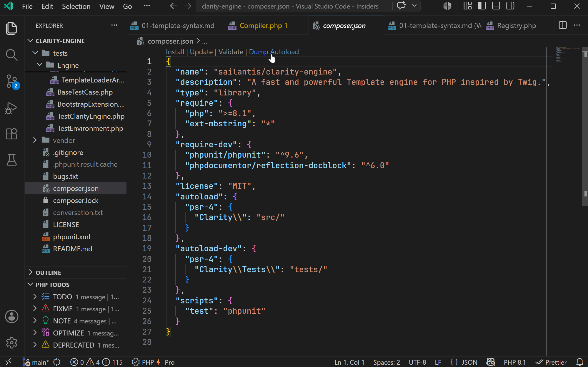Toggle the bottom panel

click(x=496, y=6)
